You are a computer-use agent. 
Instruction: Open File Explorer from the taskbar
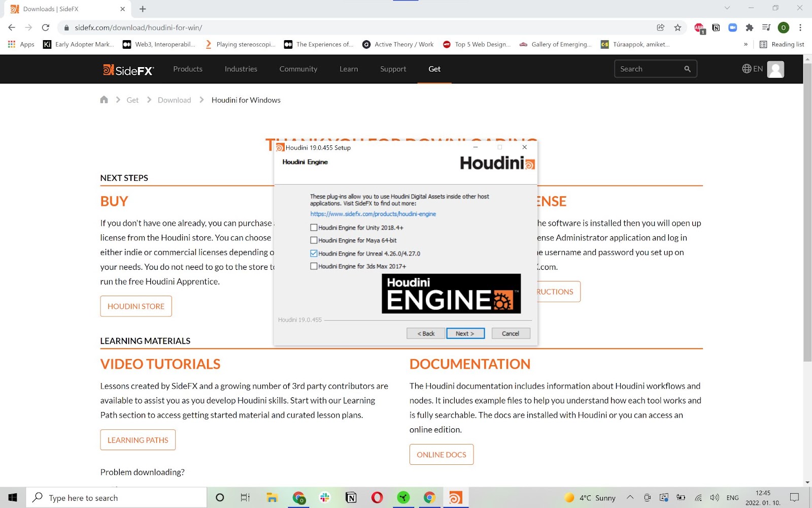tap(272, 498)
